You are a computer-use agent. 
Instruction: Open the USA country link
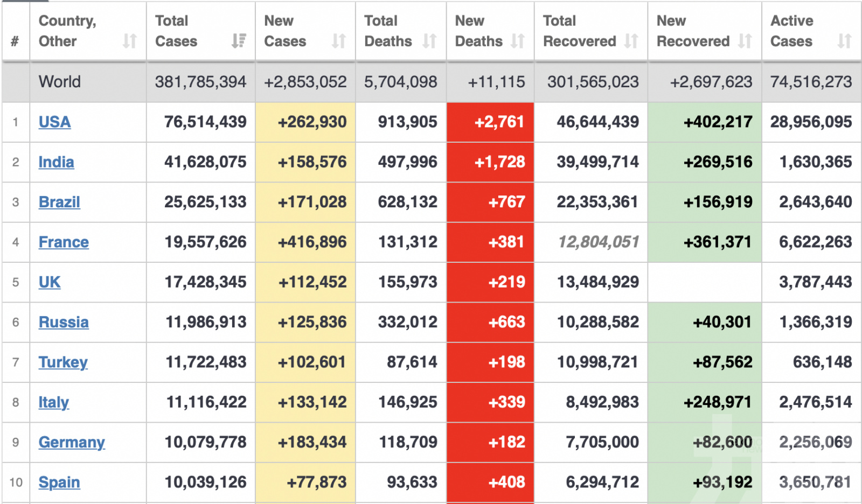[54, 122]
